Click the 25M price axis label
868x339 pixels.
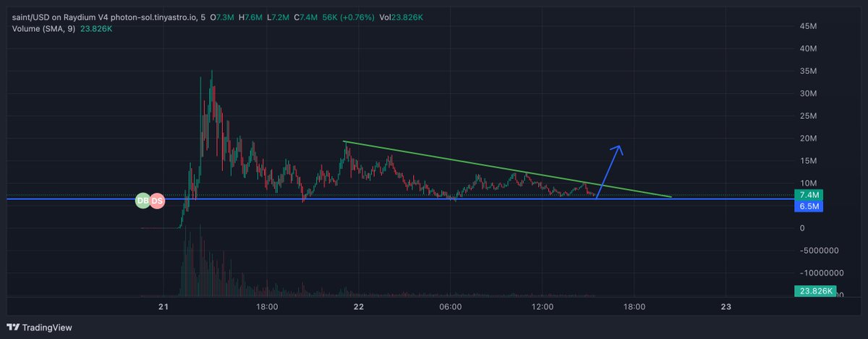[x=808, y=117]
